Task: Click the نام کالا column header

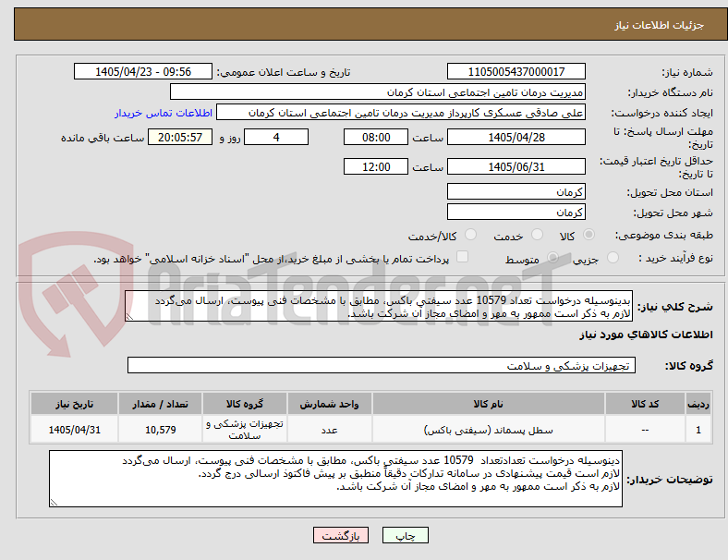Action: pos(489,404)
